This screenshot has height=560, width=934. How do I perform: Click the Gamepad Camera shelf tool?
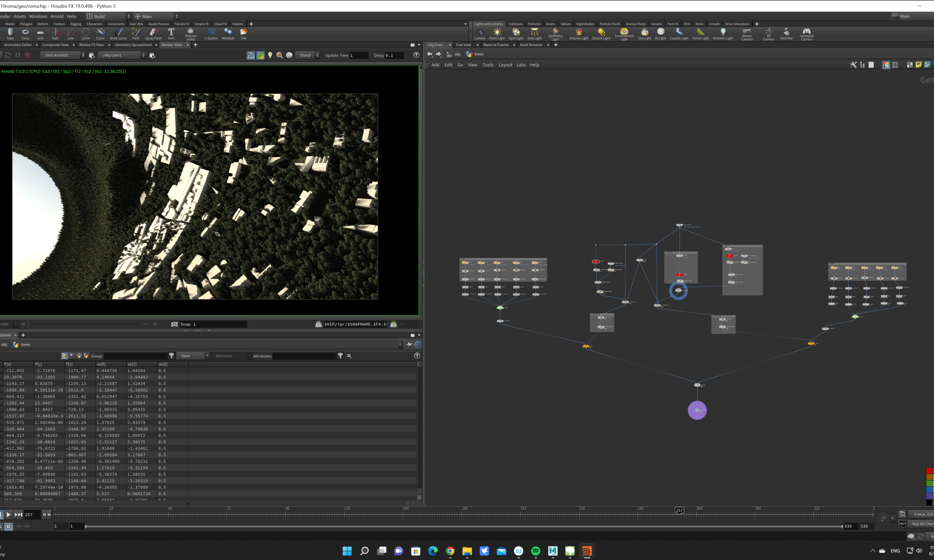pyautogui.click(x=807, y=34)
